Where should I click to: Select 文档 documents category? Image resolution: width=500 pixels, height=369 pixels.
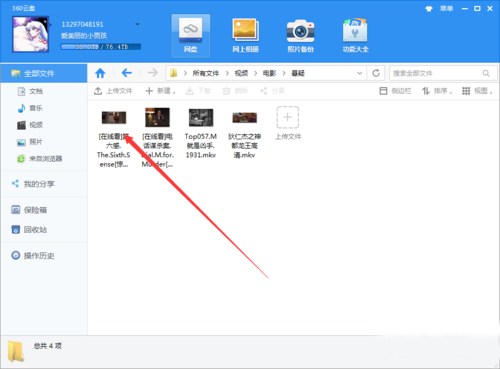click(x=36, y=91)
